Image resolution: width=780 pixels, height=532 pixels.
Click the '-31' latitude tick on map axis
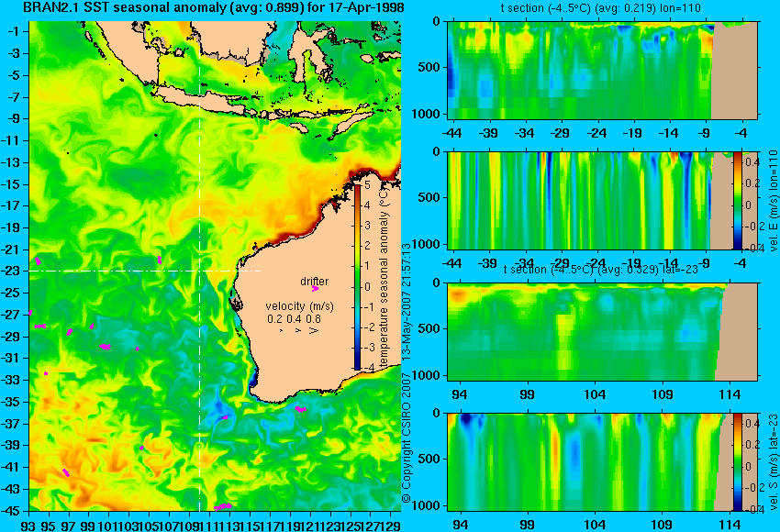pyautogui.click(x=12, y=358)
